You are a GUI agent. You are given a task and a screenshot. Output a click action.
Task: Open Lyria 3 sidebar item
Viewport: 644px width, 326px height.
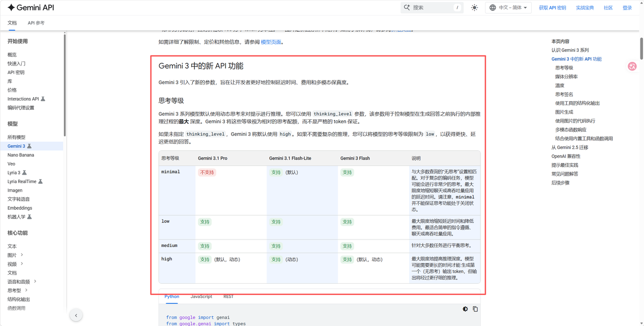(x=14, y=173)
